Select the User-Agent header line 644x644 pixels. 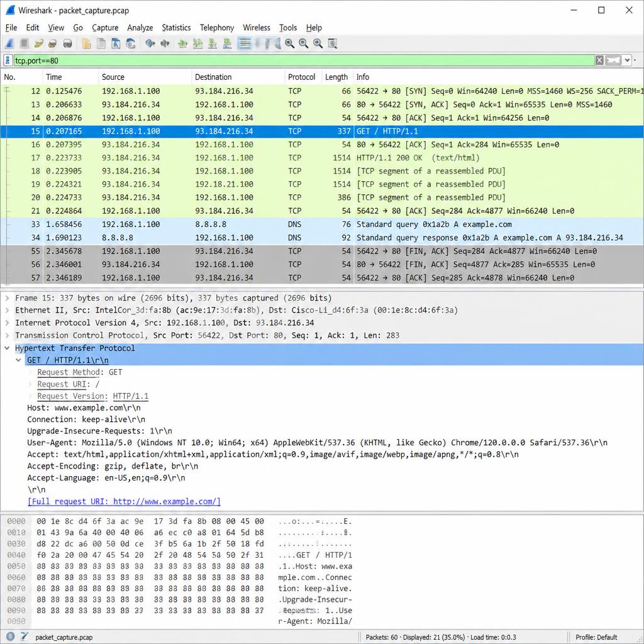pos(317,443)
